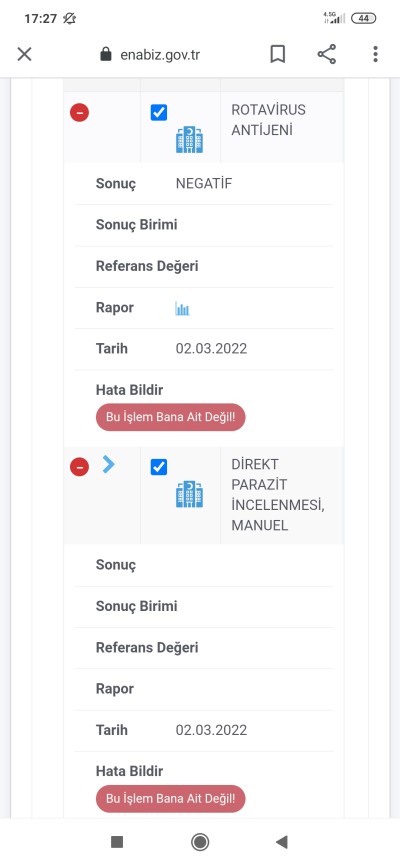400x866 pixels.
Task: Tap the padlock icon next to enabiz.gov.tr
Action: [x=106, y=54]
